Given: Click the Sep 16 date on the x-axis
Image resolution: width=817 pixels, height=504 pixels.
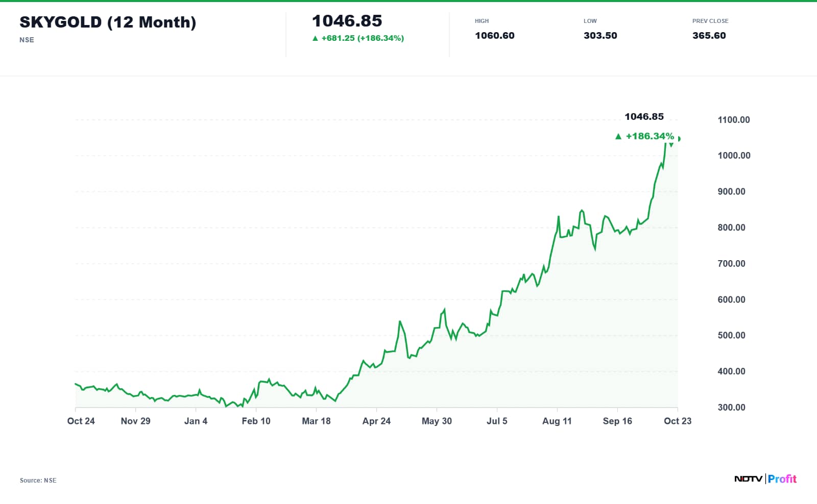Looking at the screenshot, I should [617, 421].
